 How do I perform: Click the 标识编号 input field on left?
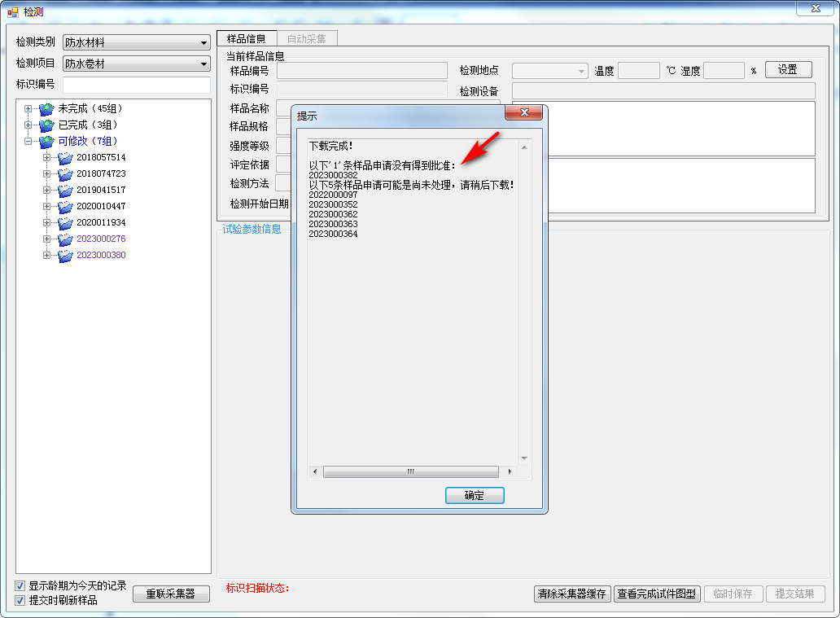[136, 85]
